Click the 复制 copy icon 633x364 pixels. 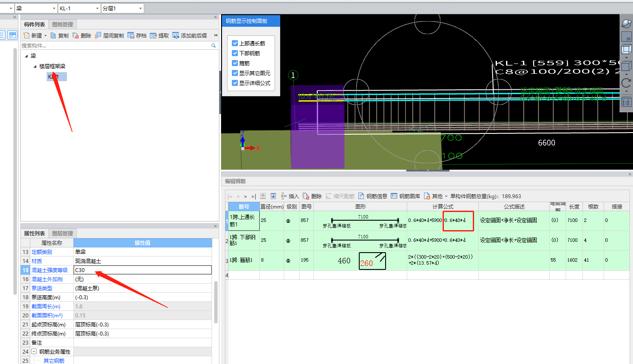click(x=54, y=35)
